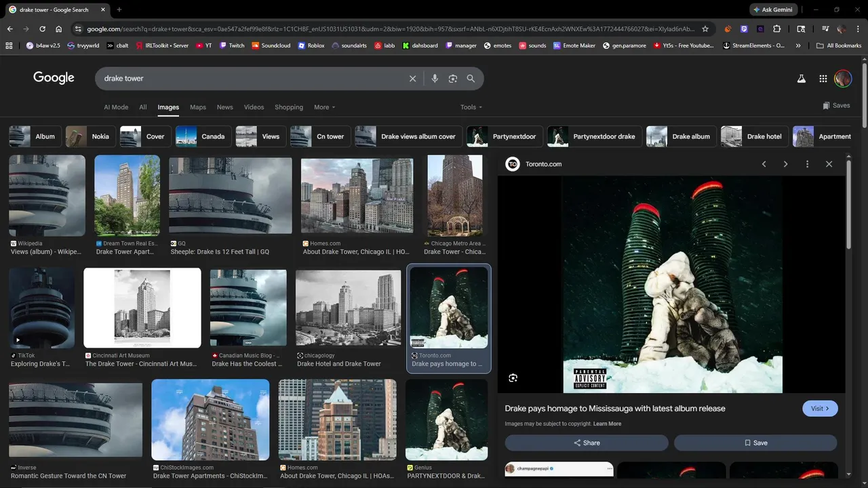868x488 pixels.
Task: Open the Roblox bookmark
Action: pos(311,45)
